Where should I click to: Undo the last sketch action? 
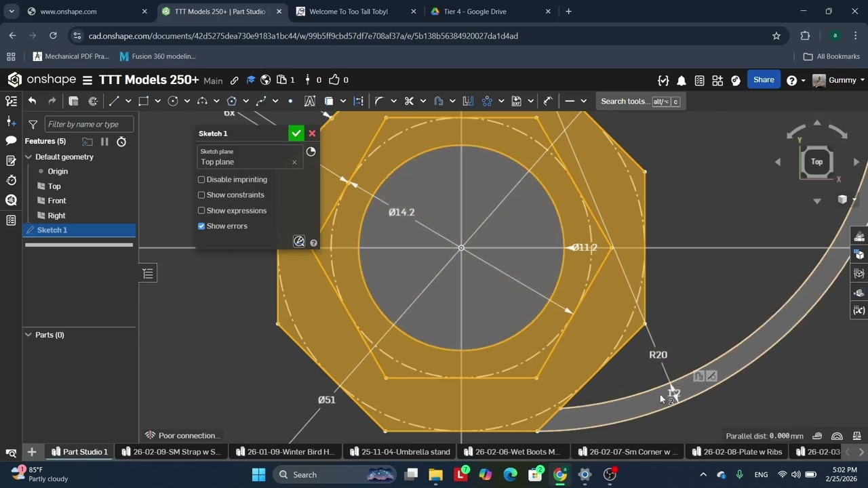pyautogui.click(x=32, y=101)
